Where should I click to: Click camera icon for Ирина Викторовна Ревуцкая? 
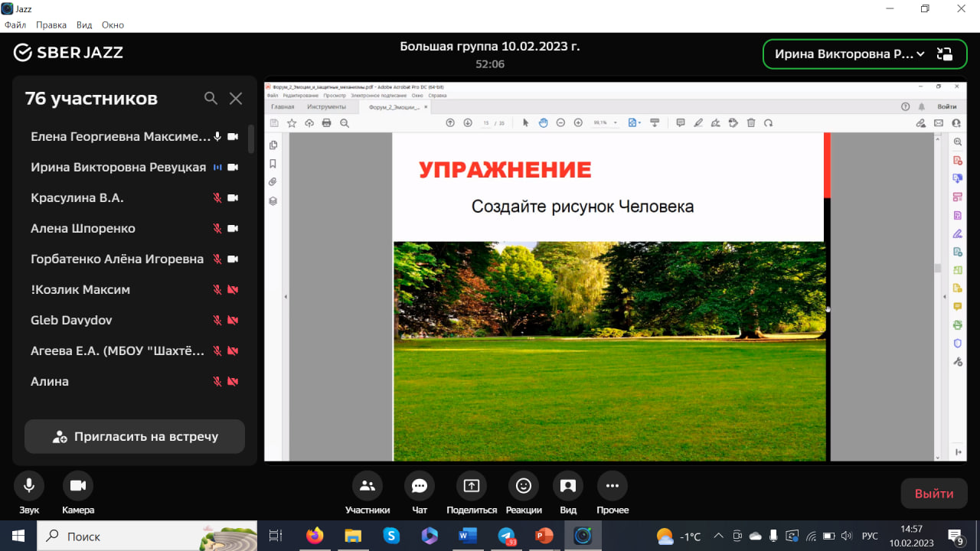tap(233, 167)
